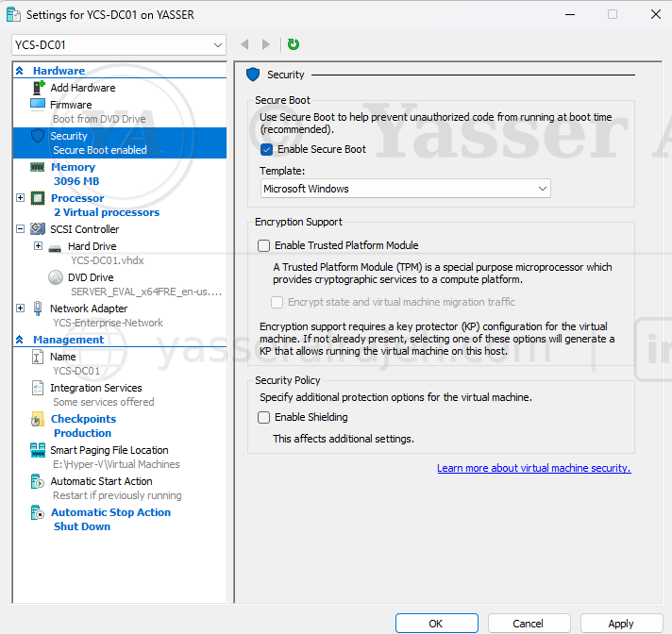This screenshot has width=672, height=634.
Task: Collapse the SCSI Controller tree node
Action: click(x=20, y=228)
